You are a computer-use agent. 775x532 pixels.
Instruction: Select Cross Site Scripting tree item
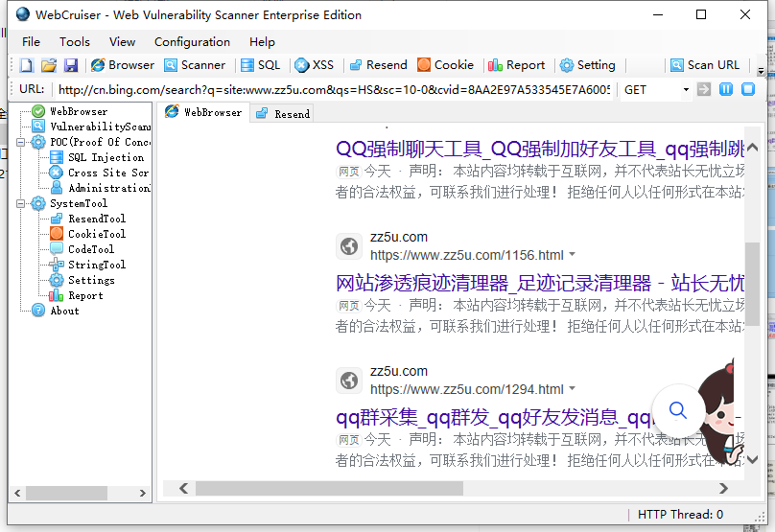(108, 173)
